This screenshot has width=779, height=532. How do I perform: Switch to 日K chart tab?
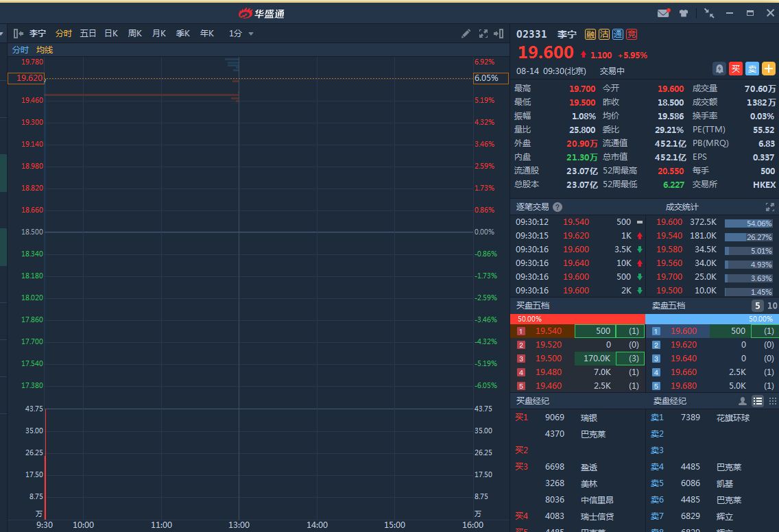click(x=111, y=34)
